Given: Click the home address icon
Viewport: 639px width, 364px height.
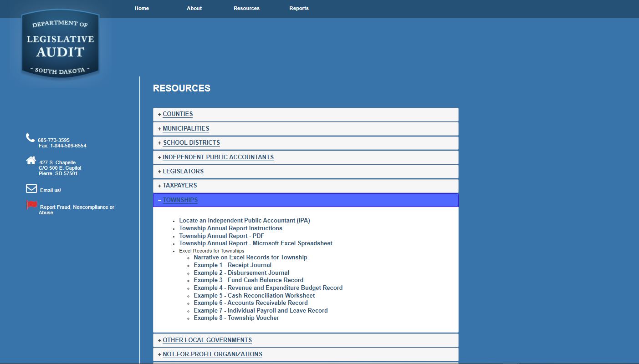Looking at the screenshot, I should (31, 160).
